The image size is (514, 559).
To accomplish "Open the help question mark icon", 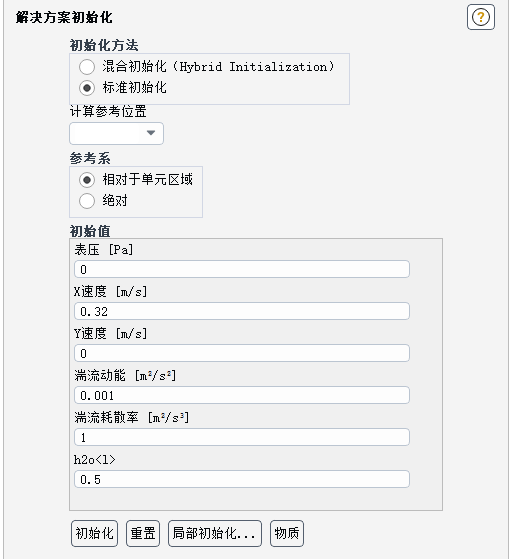I will pyautogui.click(x=480, y=17).
